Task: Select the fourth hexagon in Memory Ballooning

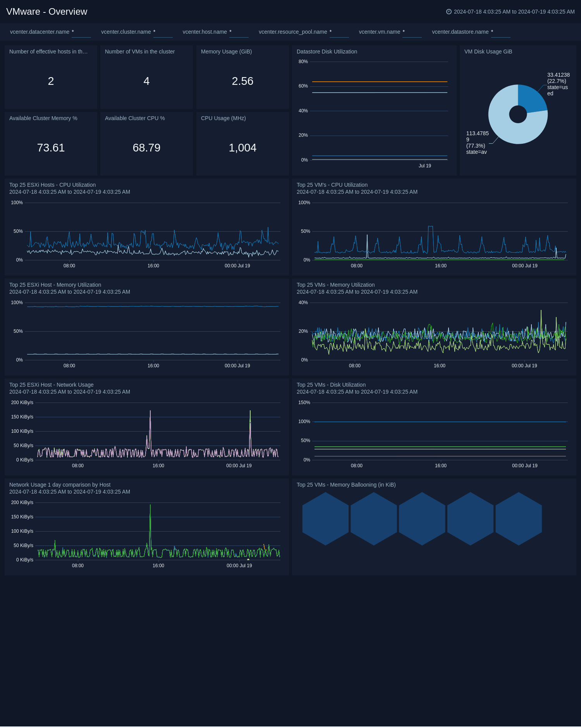Action: coord(470,519)
